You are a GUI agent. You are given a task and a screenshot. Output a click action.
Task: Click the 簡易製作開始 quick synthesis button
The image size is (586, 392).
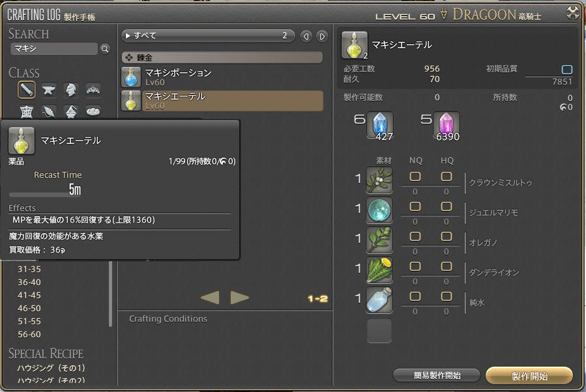click(437, 375)
